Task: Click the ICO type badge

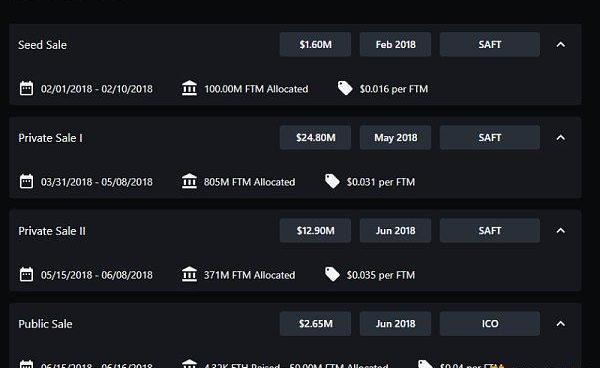Action: [x=490, y=324]
